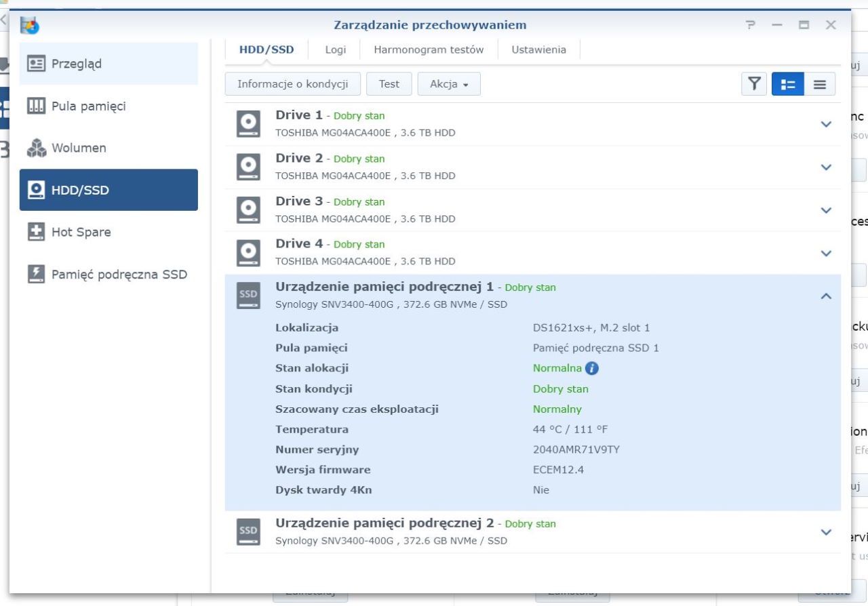868x606 pixels.
Task: Open the Hot Spare section
Action: (108, 232)
